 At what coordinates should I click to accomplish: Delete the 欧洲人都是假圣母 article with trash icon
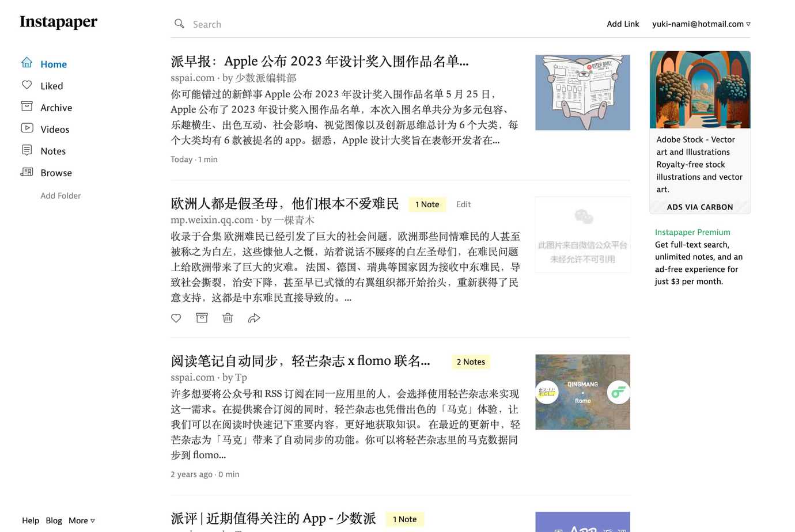pos(228,318)
